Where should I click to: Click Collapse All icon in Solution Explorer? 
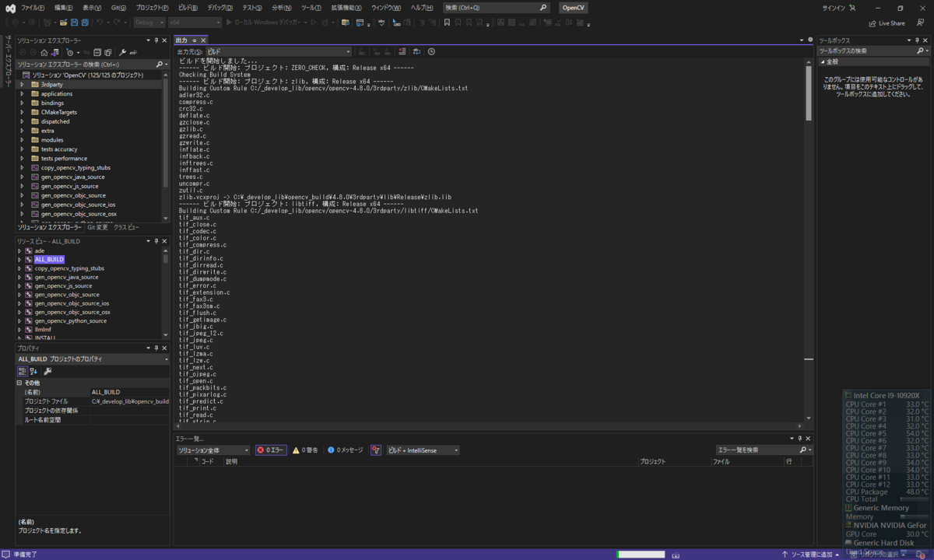point(97,52)
